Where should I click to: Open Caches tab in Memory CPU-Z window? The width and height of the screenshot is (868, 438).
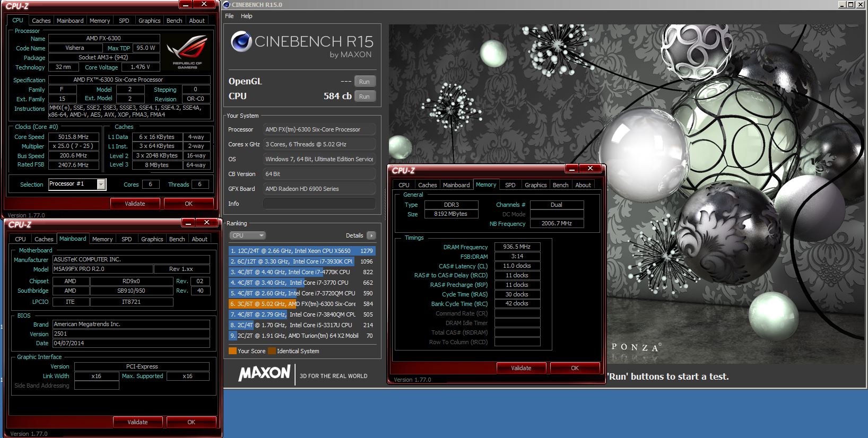(x=428, y=185)
